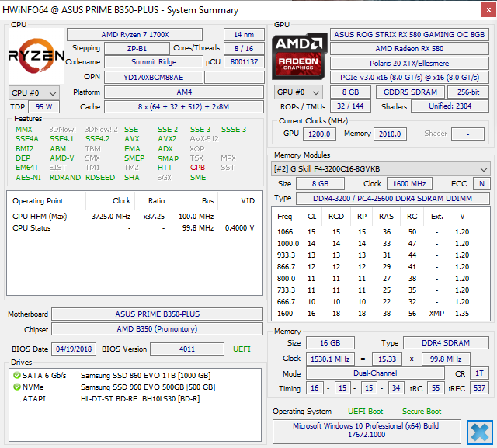Select the Summit Ridge codename field
Screen dimensions: 497x448
coord(154,62)
